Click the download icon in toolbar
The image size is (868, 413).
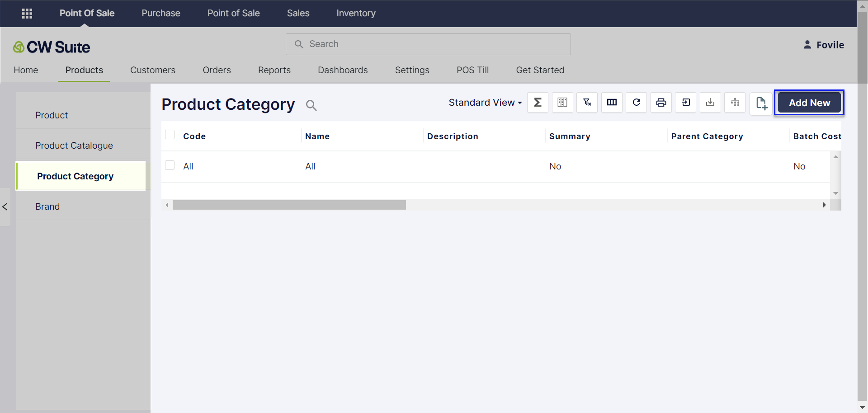pos(710,103)
